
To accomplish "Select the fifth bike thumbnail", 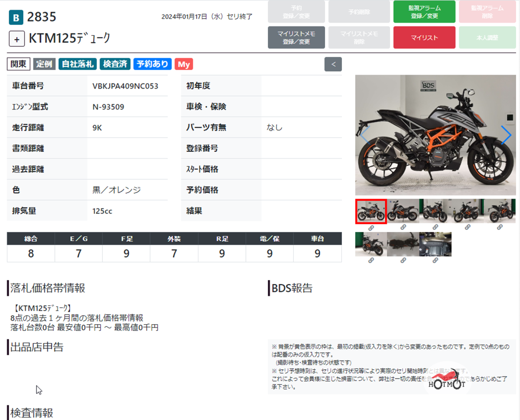I will pos(500,211).
